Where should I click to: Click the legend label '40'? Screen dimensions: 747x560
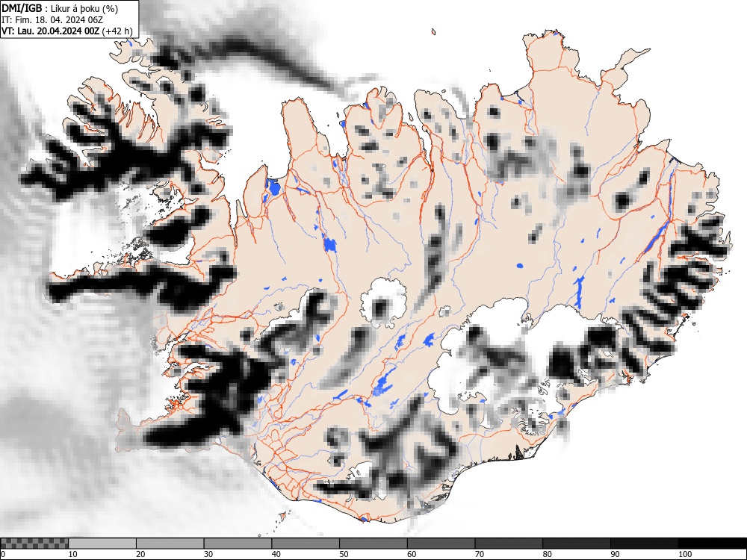click(x=276, y=554)
